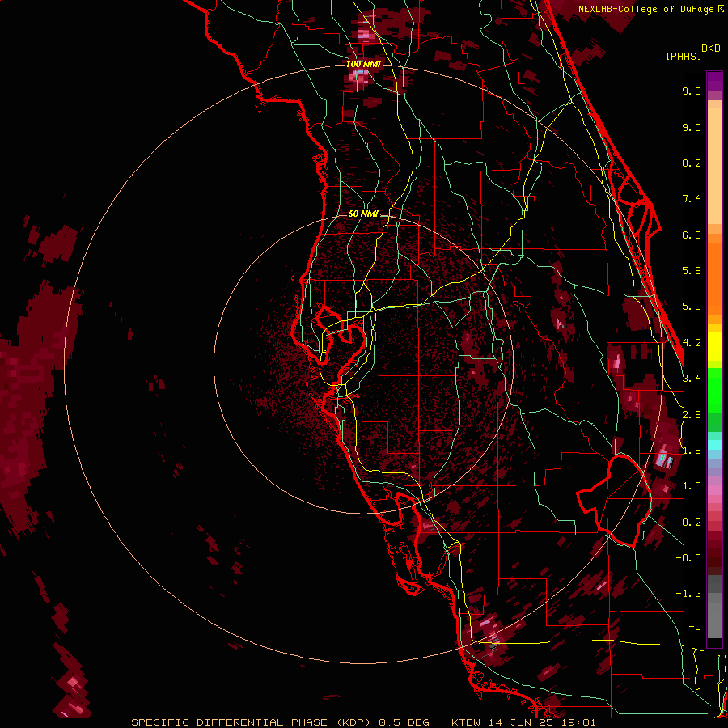Click the 0.2 scale value

[692, 523]
